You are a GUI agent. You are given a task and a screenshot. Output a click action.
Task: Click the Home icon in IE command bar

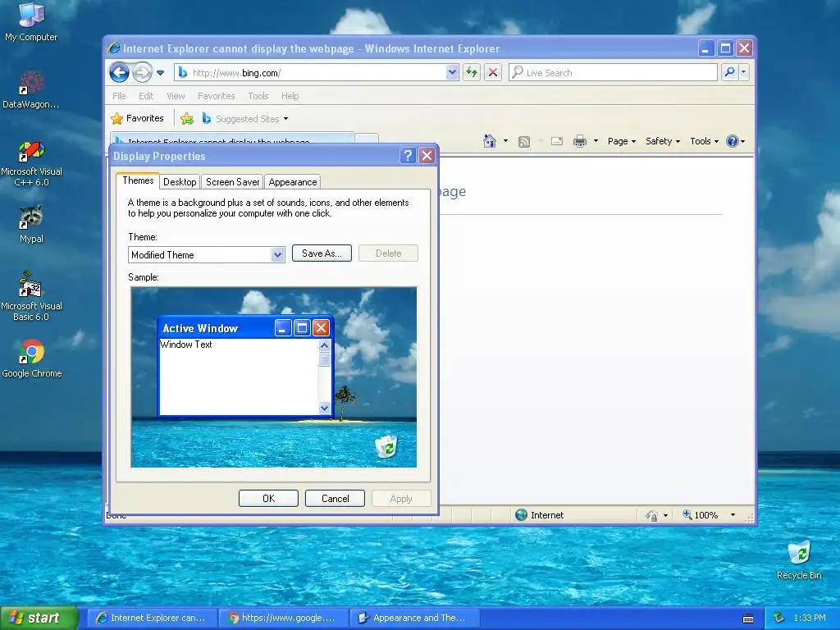click(x=489, y=141)
